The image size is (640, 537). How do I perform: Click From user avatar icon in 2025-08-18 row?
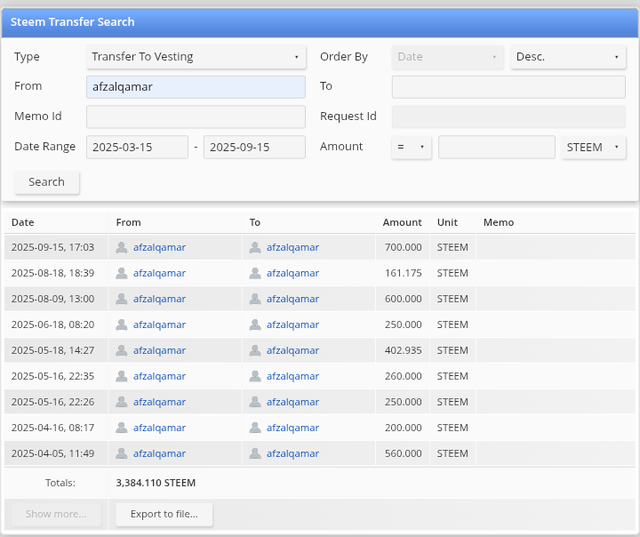pyautogui.click(x=122, y=273)
